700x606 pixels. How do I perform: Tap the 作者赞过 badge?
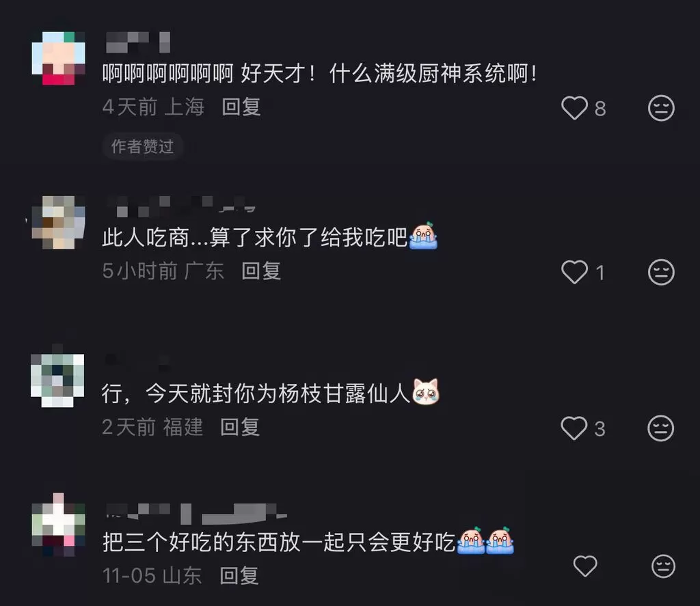(x=142, y=146)
